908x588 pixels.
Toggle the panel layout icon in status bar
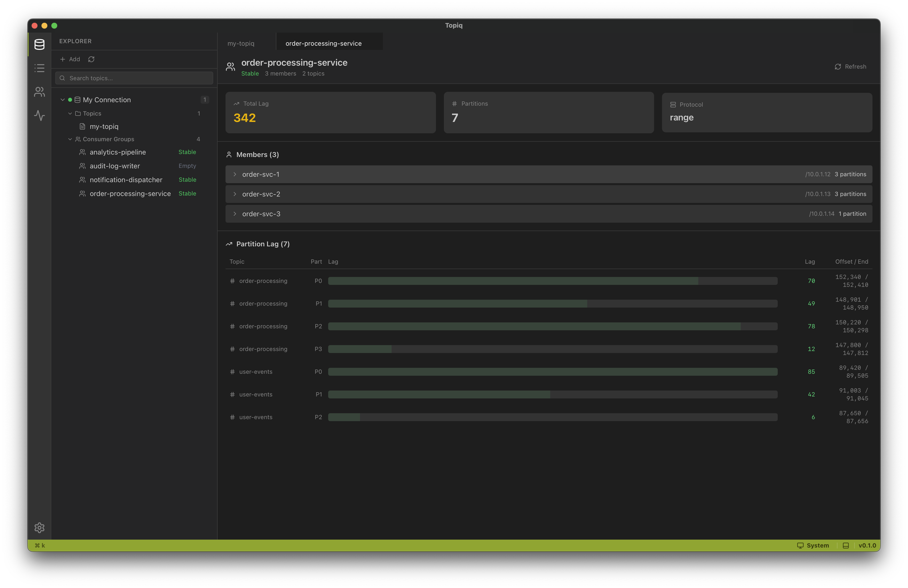pyautogui.click(x=845, y=546)
